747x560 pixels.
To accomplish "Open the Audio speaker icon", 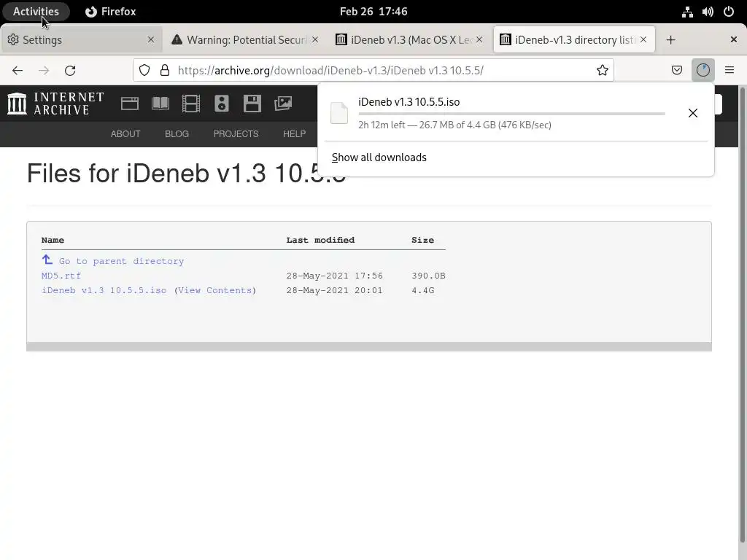I will (x=222, y=104).
